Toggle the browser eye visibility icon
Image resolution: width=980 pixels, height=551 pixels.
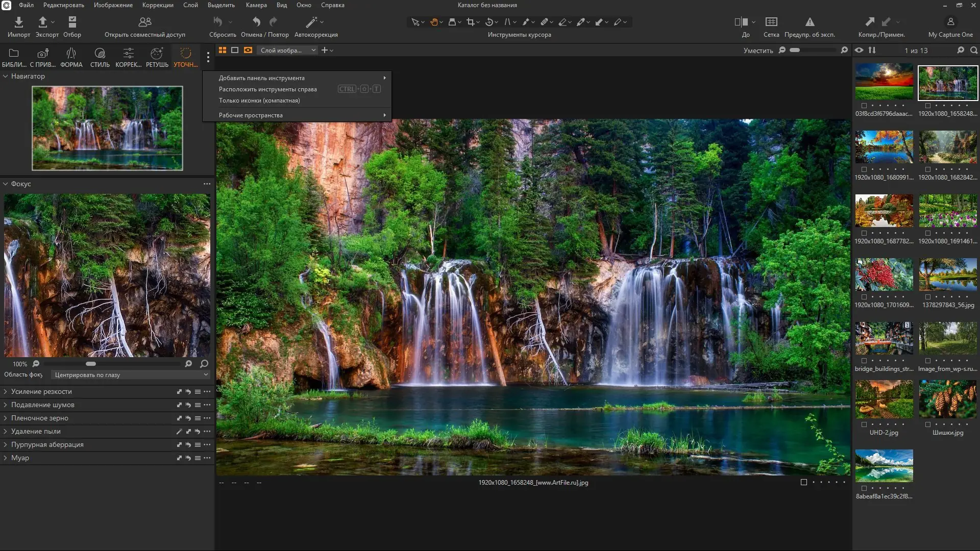click(x=859, y=50)
